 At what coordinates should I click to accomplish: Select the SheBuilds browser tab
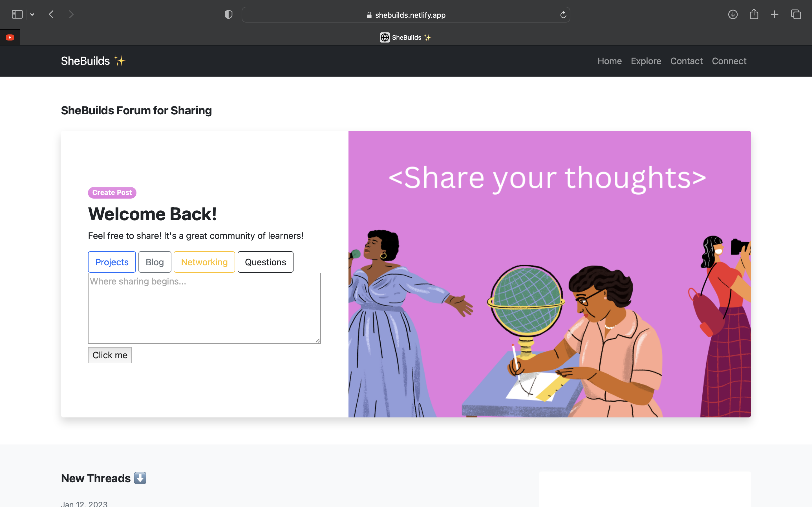[405, 37]
